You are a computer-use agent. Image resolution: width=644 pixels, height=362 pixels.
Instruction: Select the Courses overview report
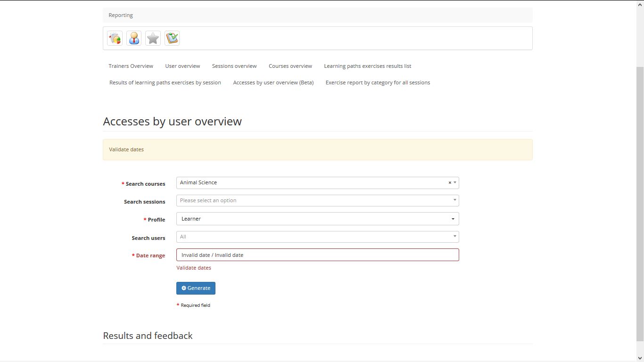coord(290,66)
